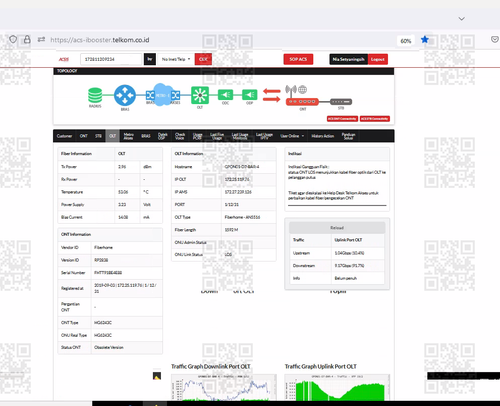This screenshot has width=500, height=406.
Task: Click the Traffic Graph Uplink Port OLT image
Action: (x=337, y=387)
